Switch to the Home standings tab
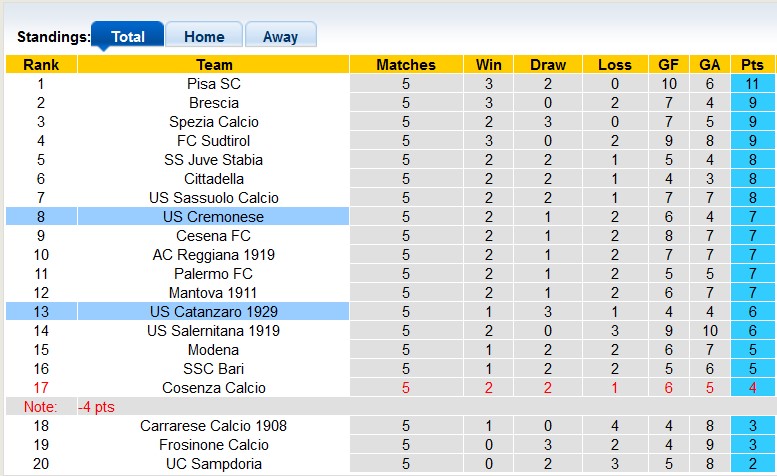The width and height of the screenshot is (777, 476). click(x=204, y=37)
